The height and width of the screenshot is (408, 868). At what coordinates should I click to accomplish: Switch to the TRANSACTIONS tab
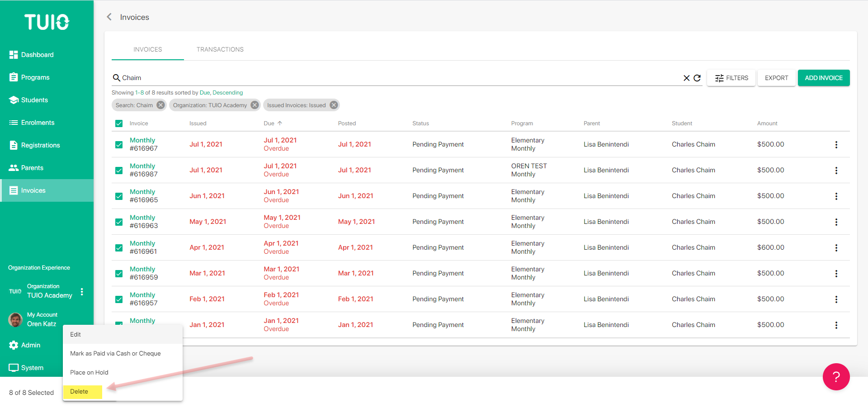coord(220,49)
